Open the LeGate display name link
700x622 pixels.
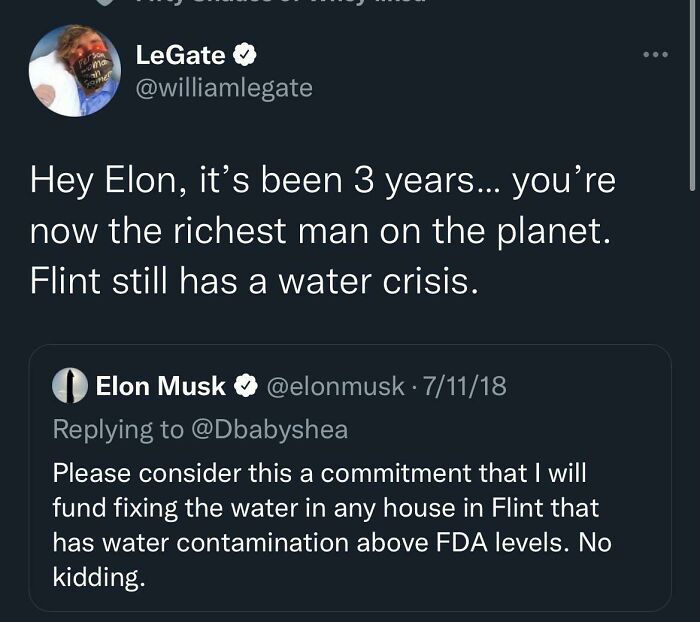(x=180, y=54)
